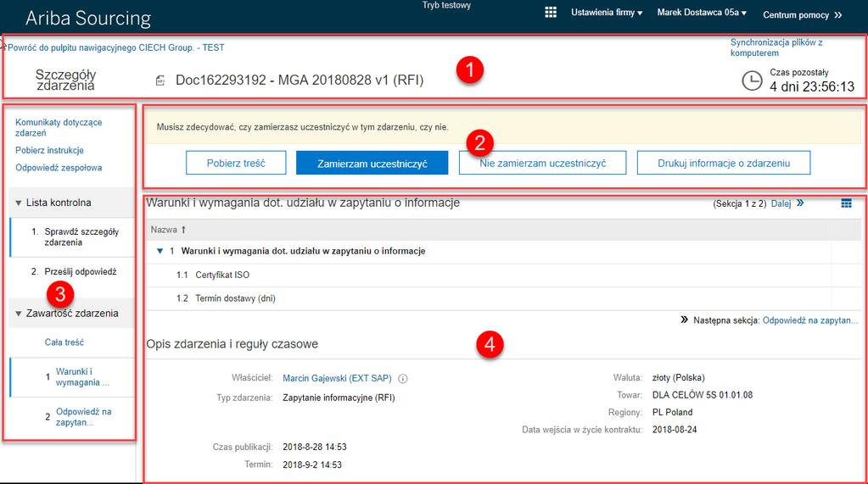Click Powróć do pulpitu nawigacyjnego link
The width and height of the screenshot is (868, 484).
tap(115, 47)
